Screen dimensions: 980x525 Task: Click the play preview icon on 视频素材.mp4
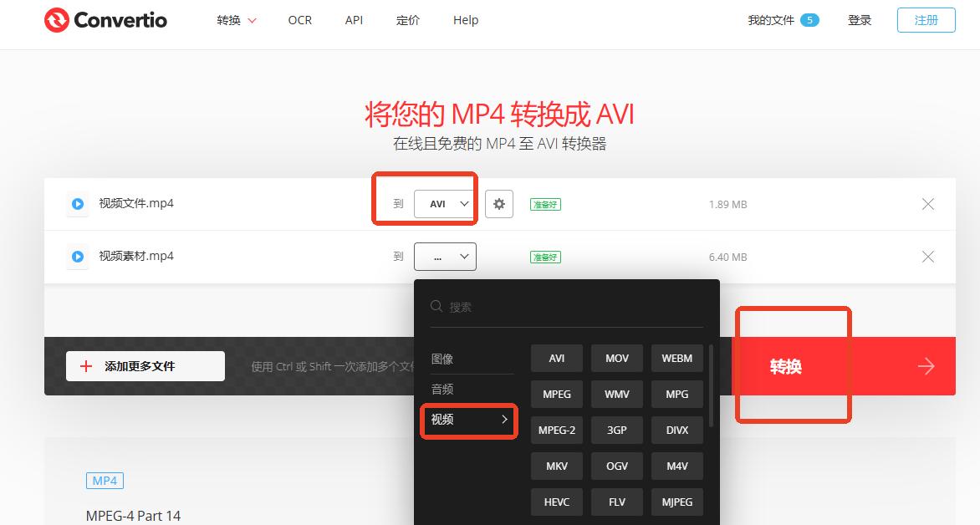[x=77, y=256]
